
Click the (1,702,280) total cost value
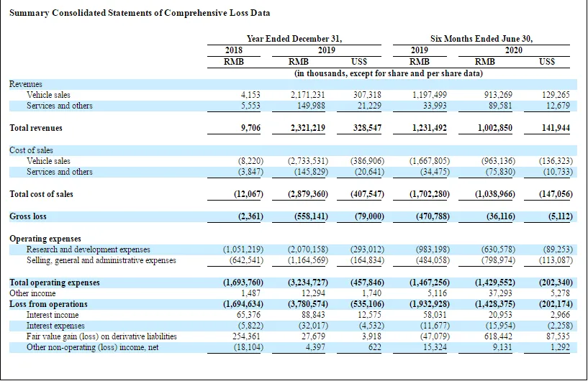tap(430, 194)
